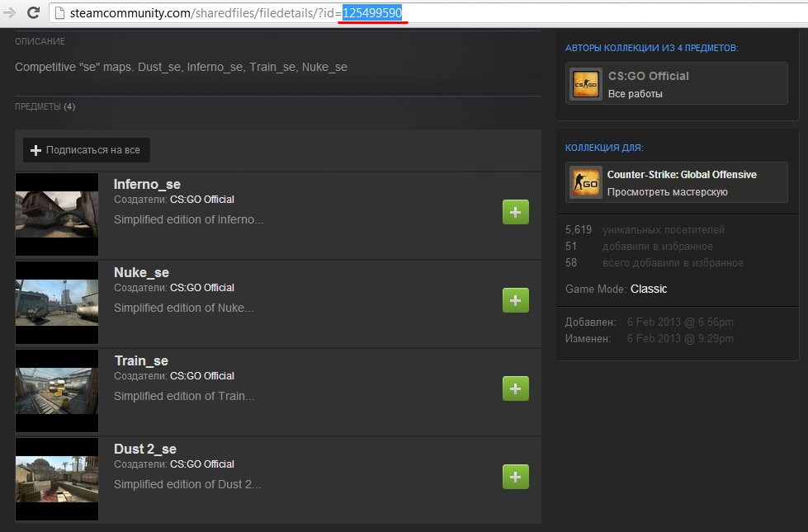
Task: Click "АВТОРЫ КОЛЛЕКЦИИ ИЗ 4 ПРЕДМЕТОВ" heading
Action: (651, 48)
